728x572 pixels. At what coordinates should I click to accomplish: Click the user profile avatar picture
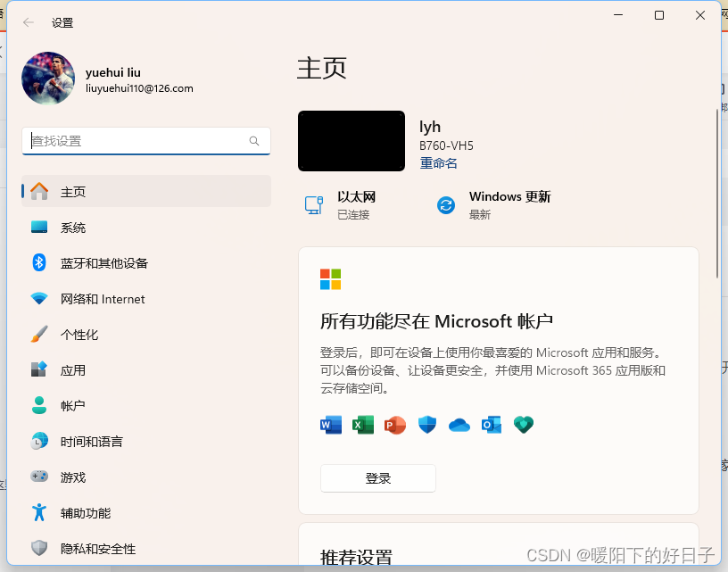point(48,78)
